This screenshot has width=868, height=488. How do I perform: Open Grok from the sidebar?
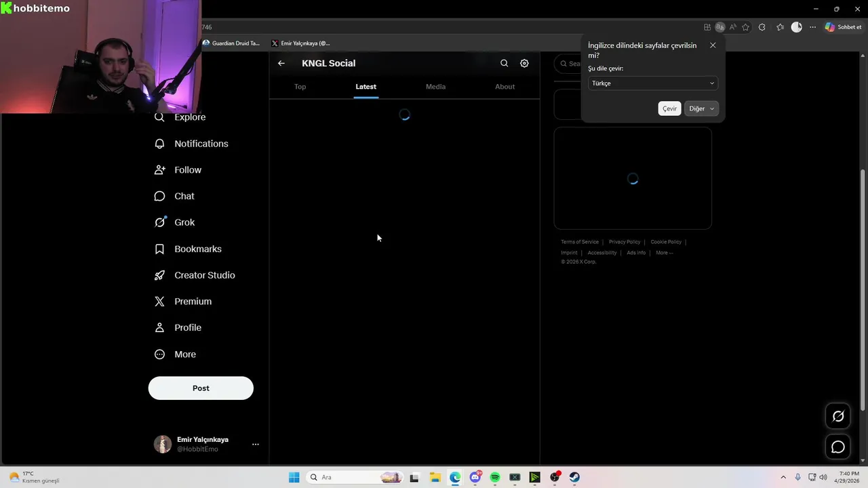coord(174,222)
